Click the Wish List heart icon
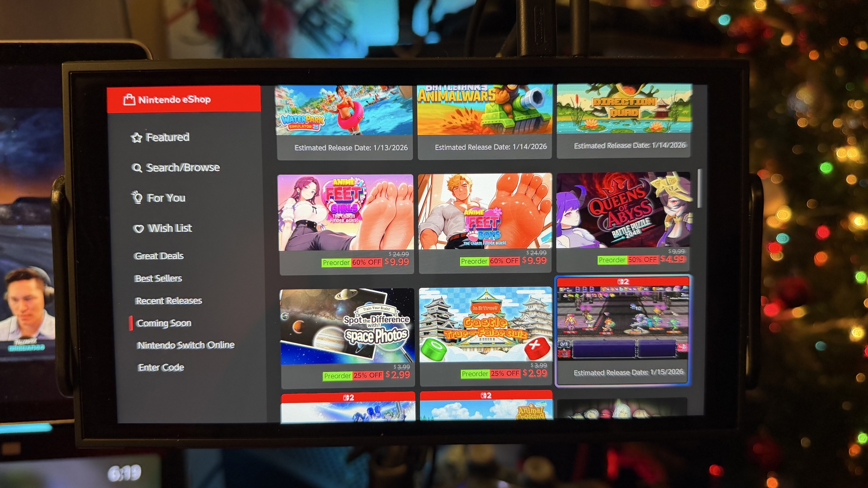The width and height of the screenshot is (868, 488). pyautogui.click(x=139, y=229)
